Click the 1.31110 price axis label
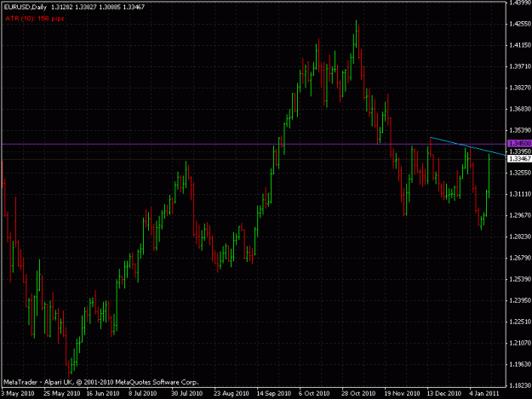Viewport: 532px width, 399px height. click(x=520, y=194)
